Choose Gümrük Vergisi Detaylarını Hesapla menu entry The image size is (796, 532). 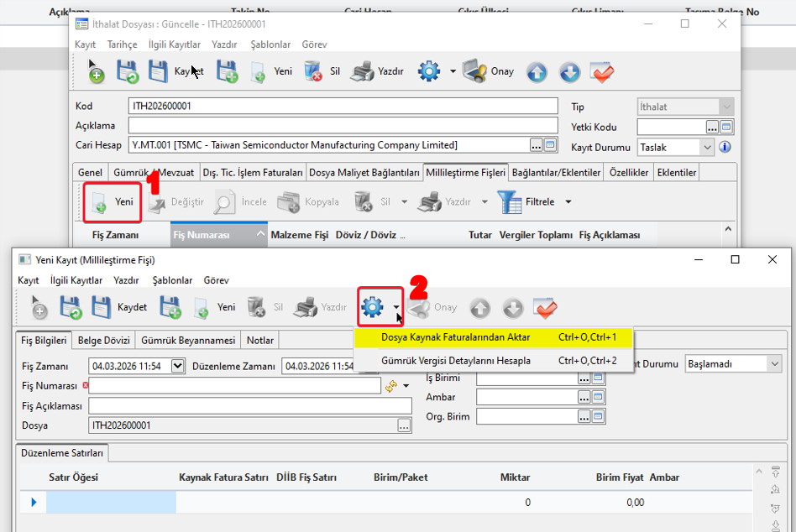coord(456,361)
